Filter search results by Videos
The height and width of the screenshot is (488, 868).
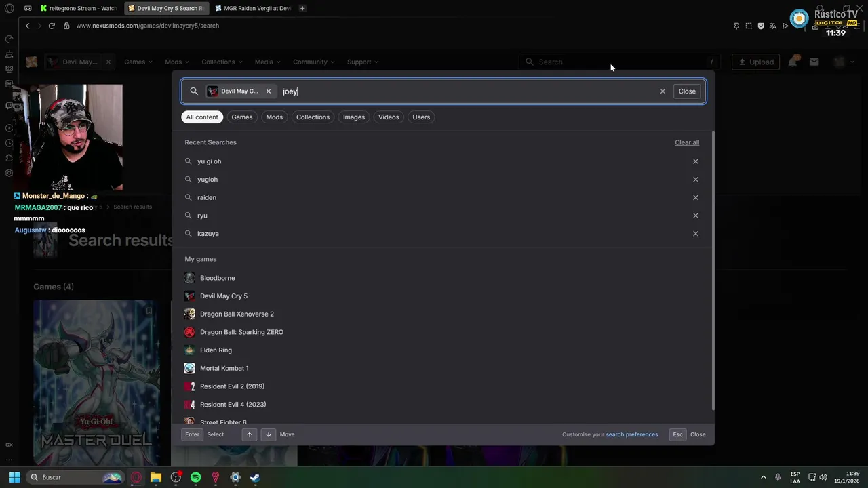389,117
